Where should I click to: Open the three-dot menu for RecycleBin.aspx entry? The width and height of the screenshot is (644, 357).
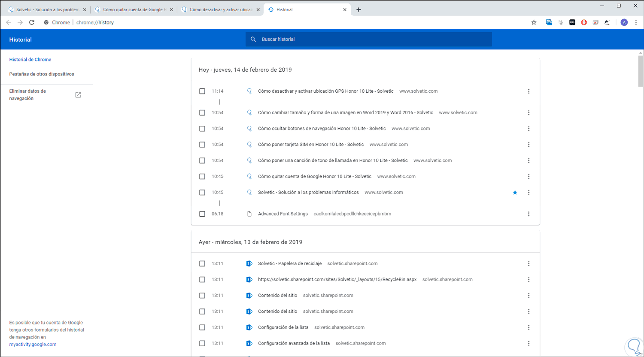tap(529, 279)
